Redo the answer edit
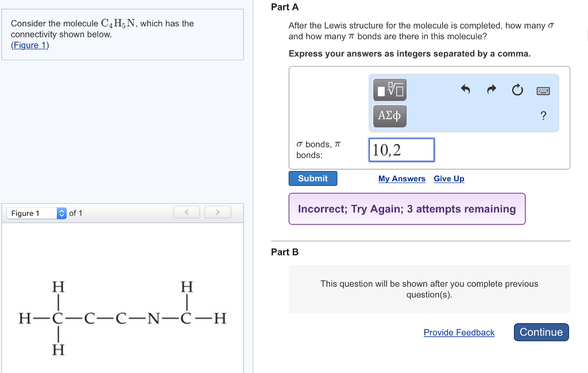 coord(491,90)
